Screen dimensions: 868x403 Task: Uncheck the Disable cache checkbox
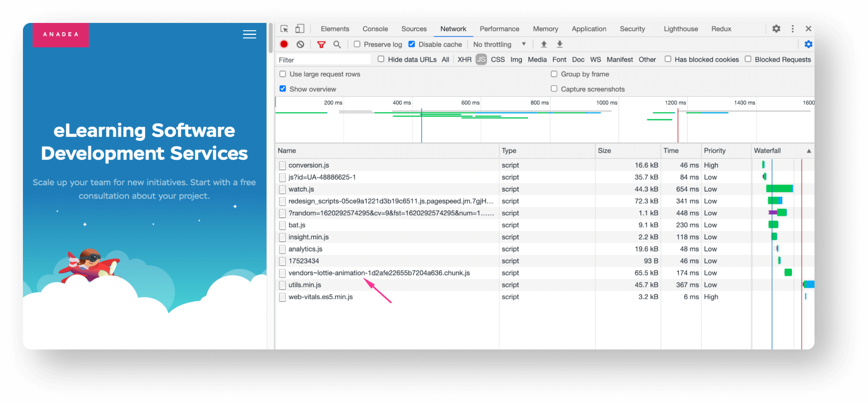coord(411,44)
